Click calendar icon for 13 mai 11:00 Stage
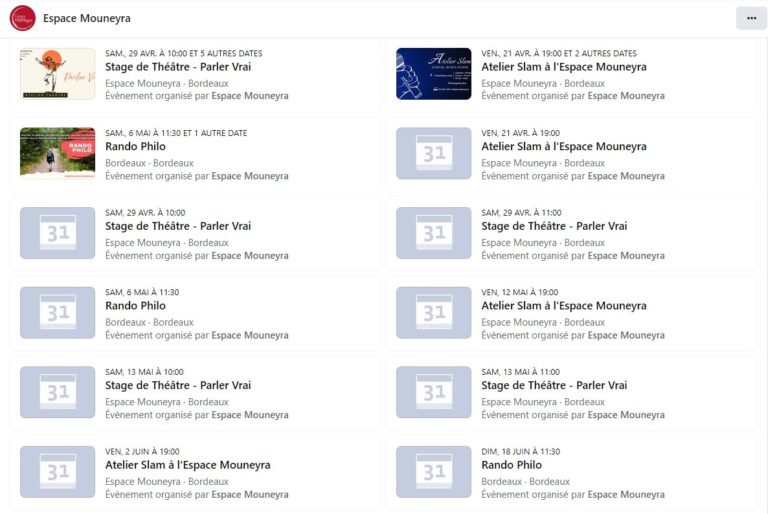The image size is (768, 514). pyautogui.click(x=433, y=392)
